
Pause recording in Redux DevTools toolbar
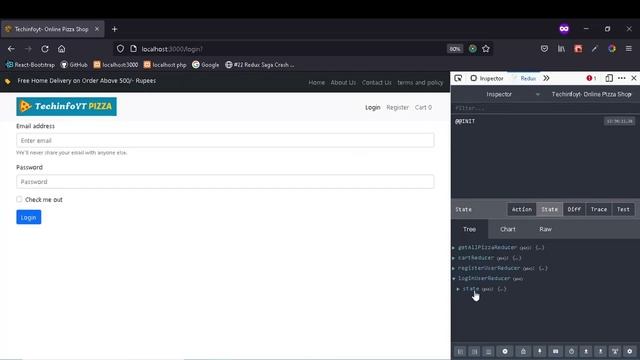[x=505, y=351]
